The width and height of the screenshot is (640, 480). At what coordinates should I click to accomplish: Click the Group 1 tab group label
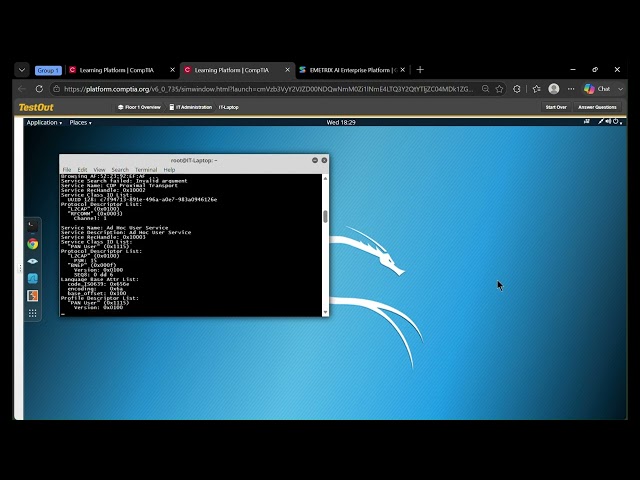(x=48, y=71)
